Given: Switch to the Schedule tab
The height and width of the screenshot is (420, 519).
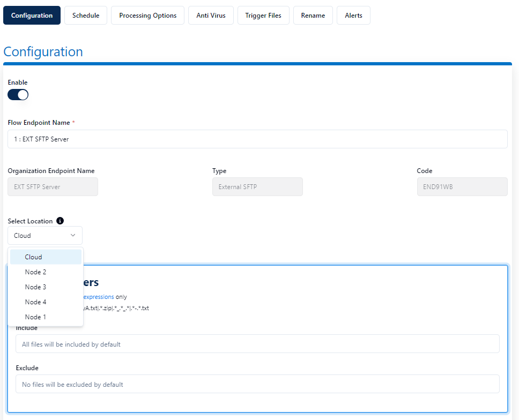Looking at the screenshot, I should pyautogui.click(x=86, y=16).
